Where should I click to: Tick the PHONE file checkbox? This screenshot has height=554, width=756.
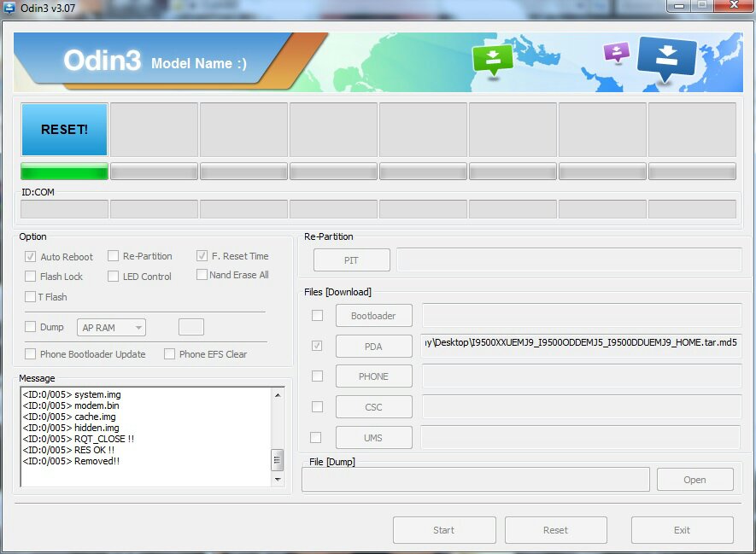pos(317,376)
